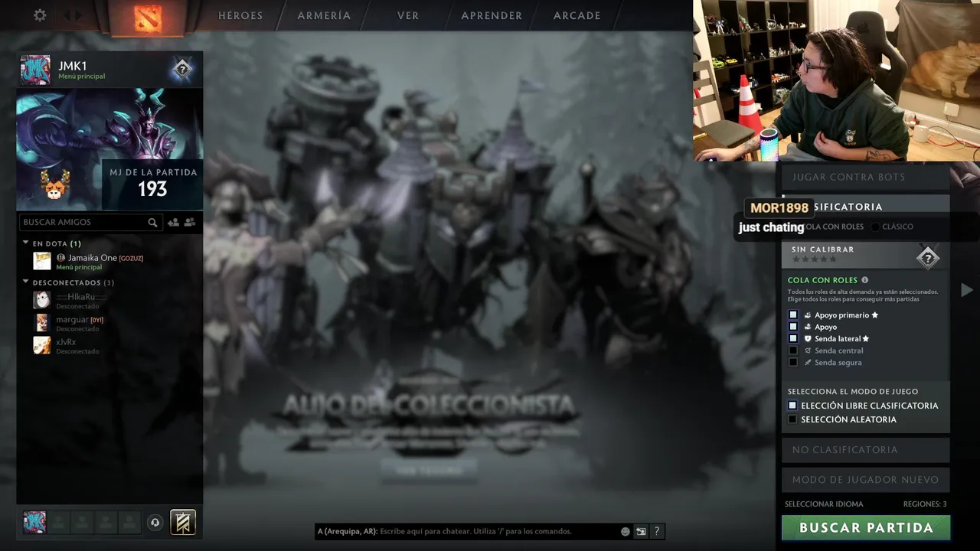The height and width of the screenshot is (551, 980).
Task: Open the APRENDER tab
Action: [x=492, y=15]
